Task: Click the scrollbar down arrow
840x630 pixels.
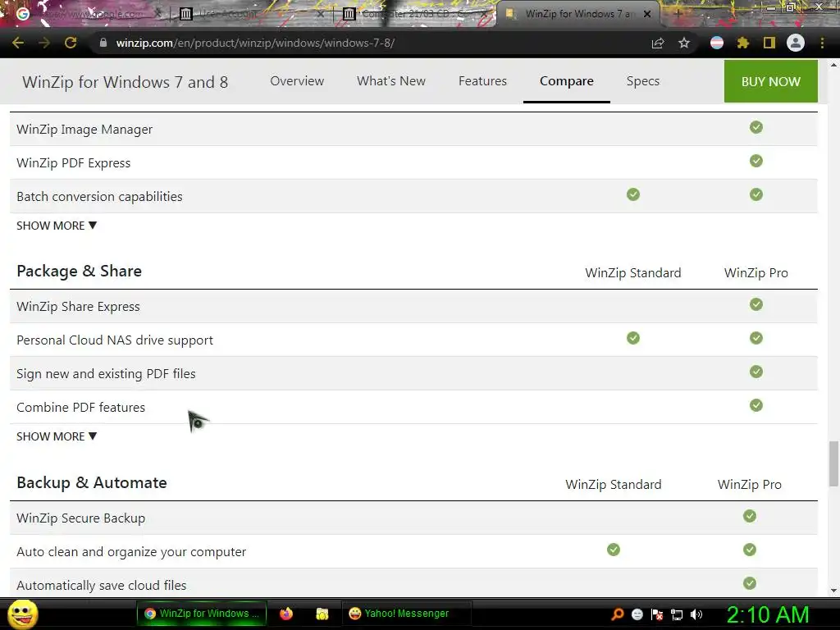Action: point(833,591)
